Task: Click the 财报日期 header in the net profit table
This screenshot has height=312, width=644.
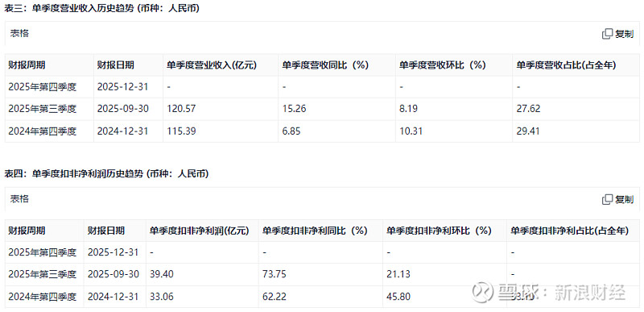Action: click(106, 231)
